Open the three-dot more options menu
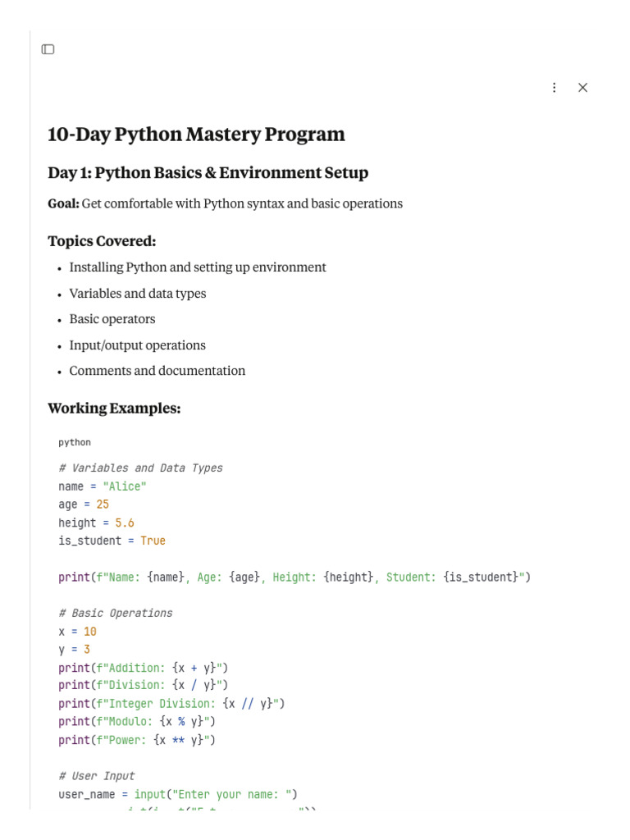Image resolution: width=630 pixels, height=840 pixels. click(x=554, y=87)
